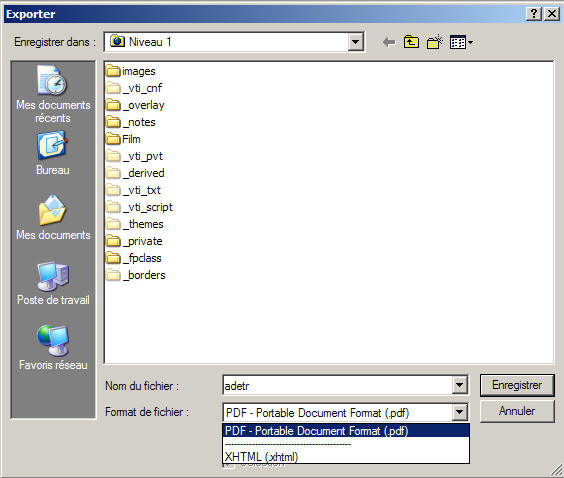Collapse the Format de fichier dropdown

click(x=459, y=412)
